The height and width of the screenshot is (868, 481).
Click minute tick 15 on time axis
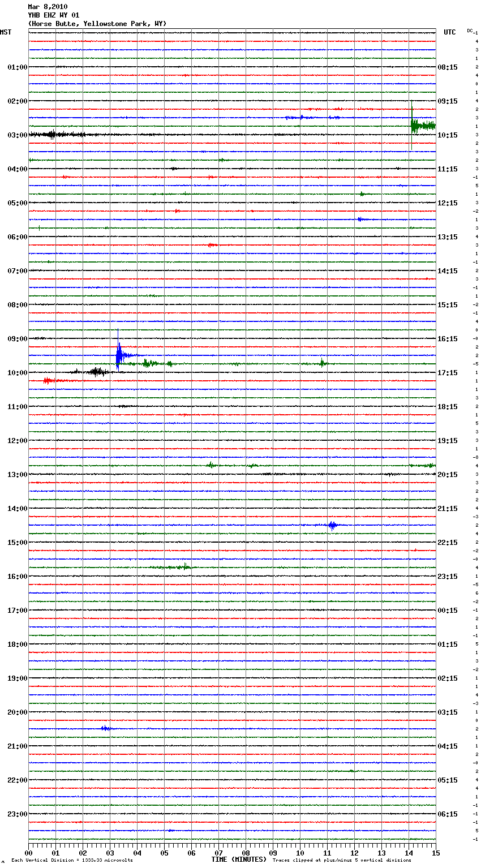(x=436, y=853)
